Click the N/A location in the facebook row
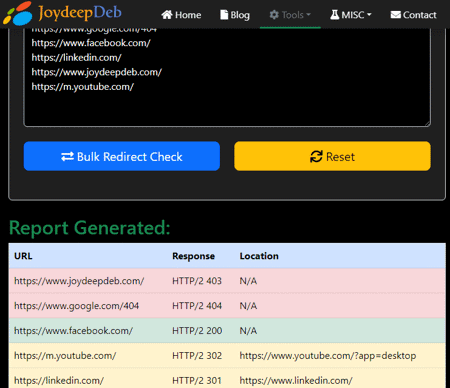 [x=248, y=331]
